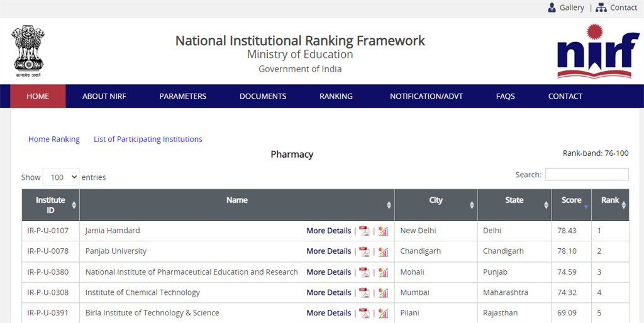The width and height of the screenshot is (644, 323).
Task: Click score value 74.59
Action: (567, 272)
